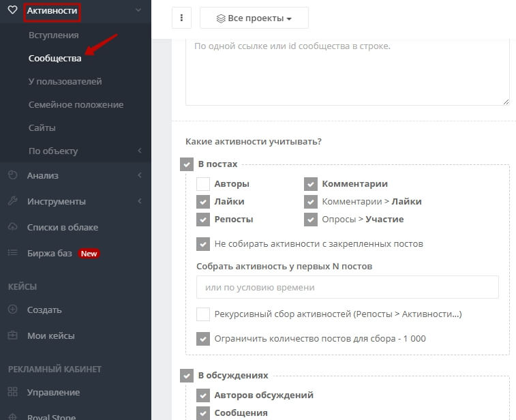Open the three-dot options menu
The width and height of the screenshot is (516, 420).
(181, 18)
